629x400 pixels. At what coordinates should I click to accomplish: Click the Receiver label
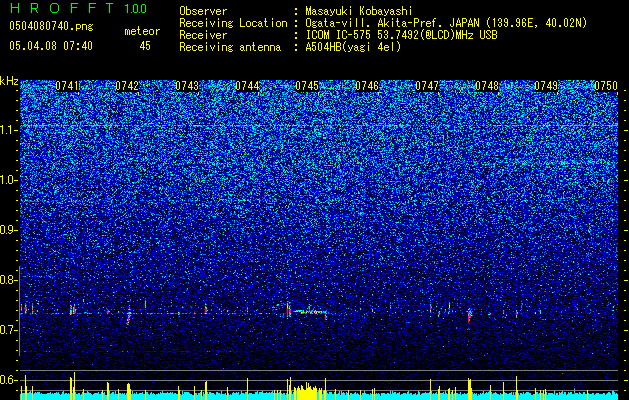203,35
